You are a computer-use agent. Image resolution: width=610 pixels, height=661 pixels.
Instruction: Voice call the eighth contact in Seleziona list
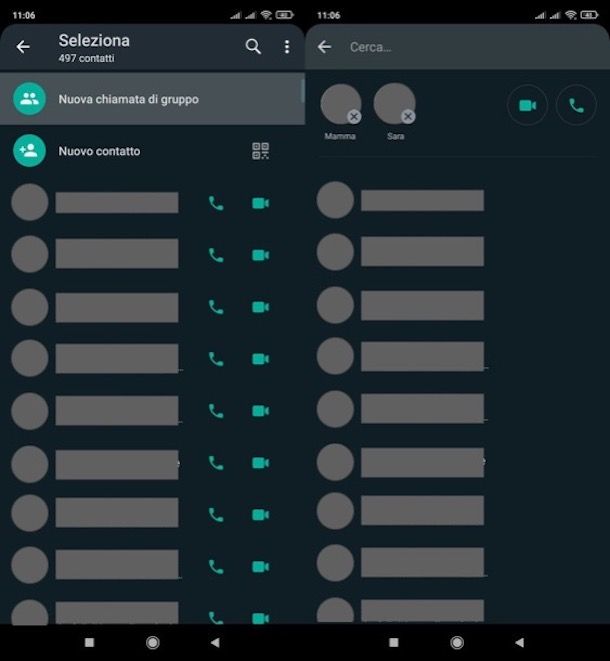pyautogui.click(x=216, y=567)
